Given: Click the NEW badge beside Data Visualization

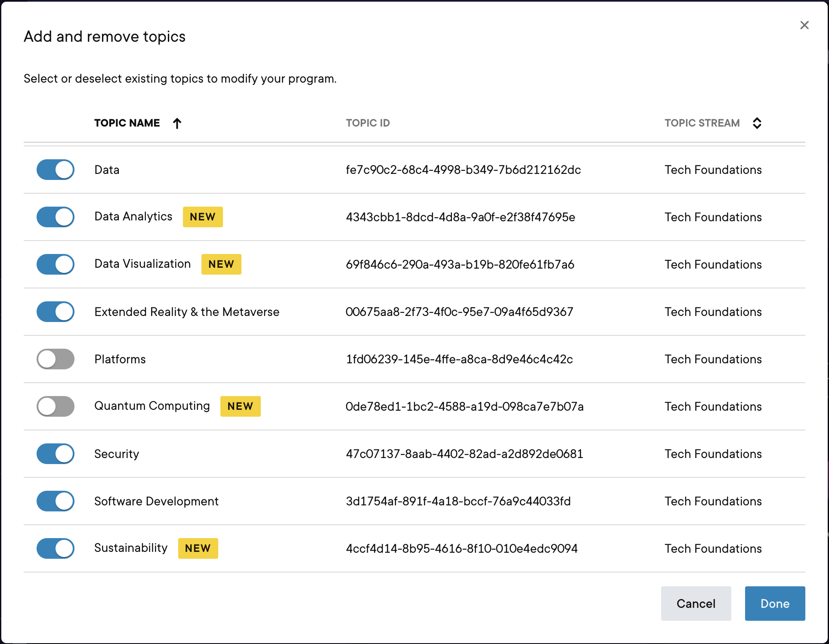Looking at the screenshot, I should (x=221, y=264).
